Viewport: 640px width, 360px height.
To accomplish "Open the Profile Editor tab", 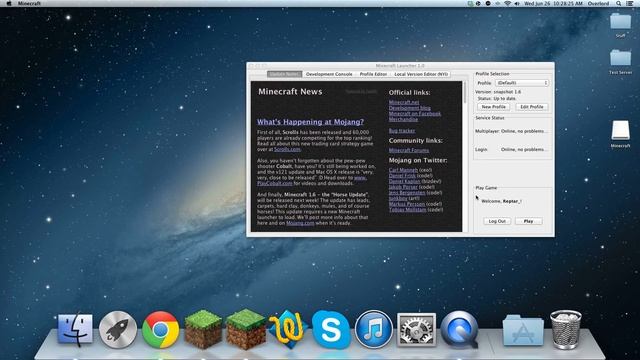I will pos(373,74).
